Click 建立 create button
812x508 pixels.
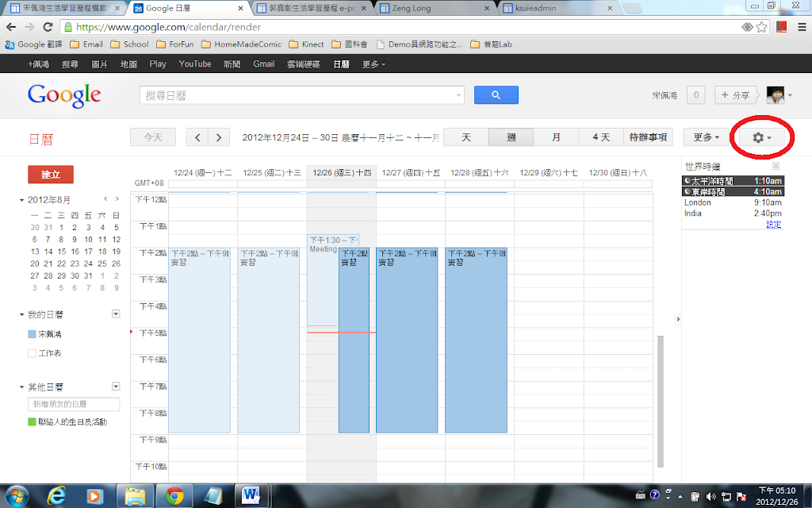(51, 175)
